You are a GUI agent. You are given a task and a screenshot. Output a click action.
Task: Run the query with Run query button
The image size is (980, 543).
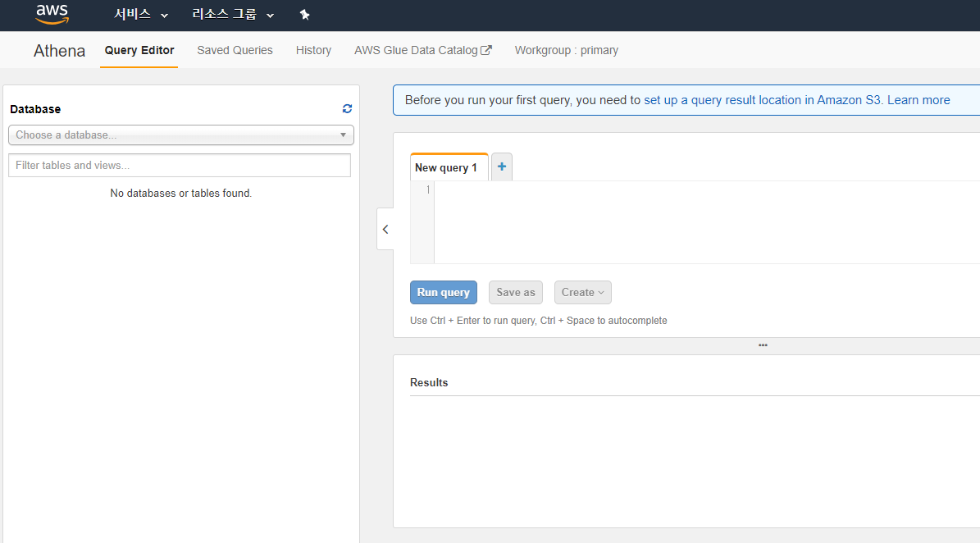point(443,293)
